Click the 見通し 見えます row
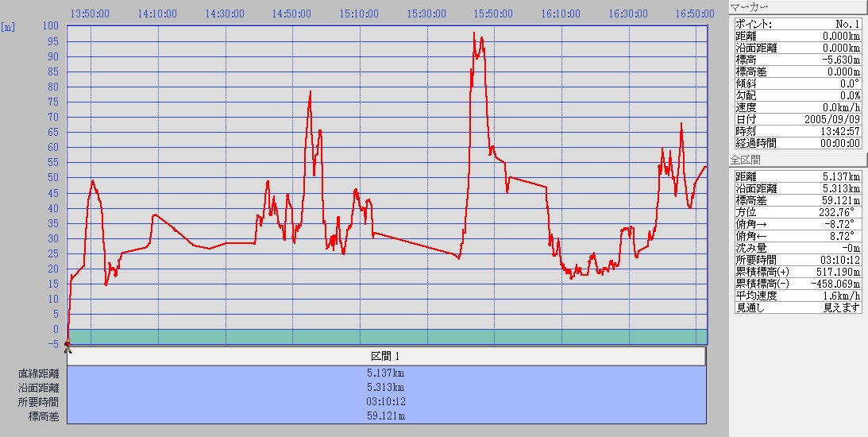The image size is (868, 437). click(x=797, y=307)
